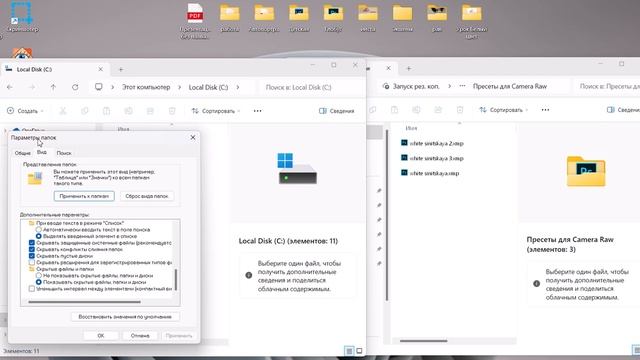
Task: Confirm folder options with OK
Action: tap(101, 336)
